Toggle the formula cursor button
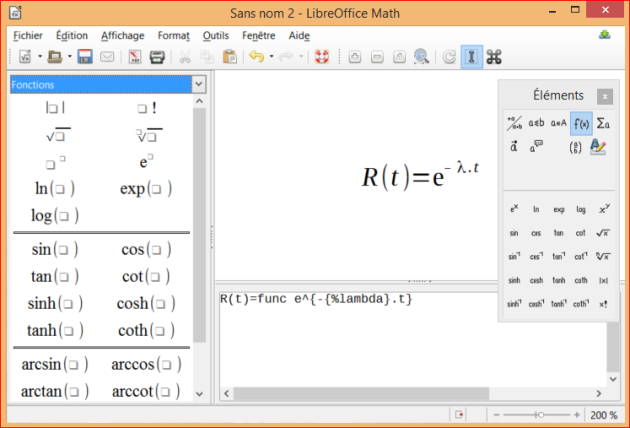 click(470, 57)
